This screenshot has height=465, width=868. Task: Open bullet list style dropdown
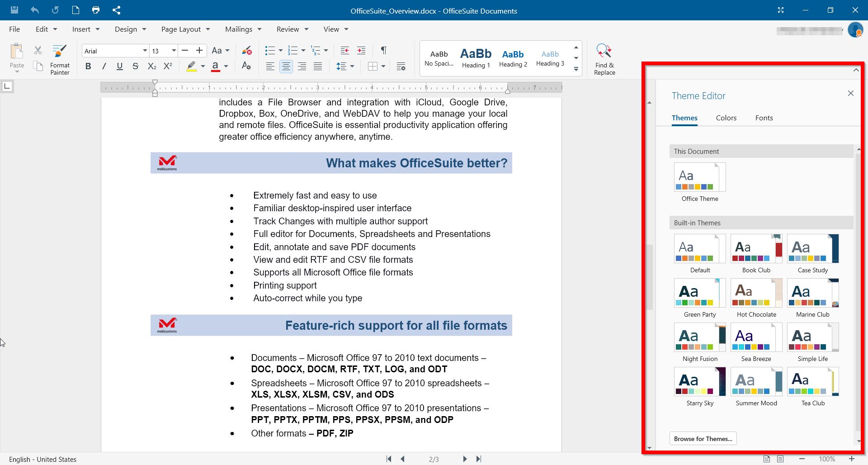point(280,51)
